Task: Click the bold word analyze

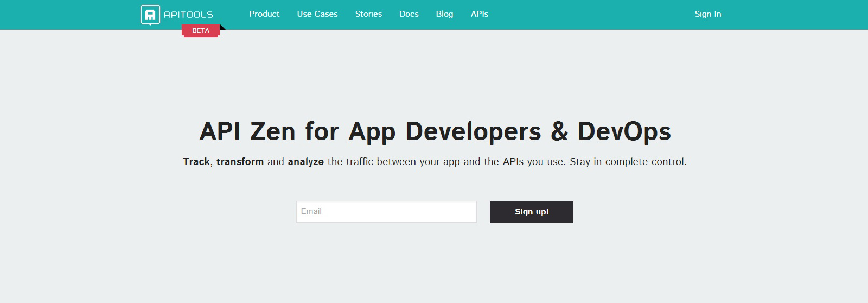Action: [x=306, y=162]
